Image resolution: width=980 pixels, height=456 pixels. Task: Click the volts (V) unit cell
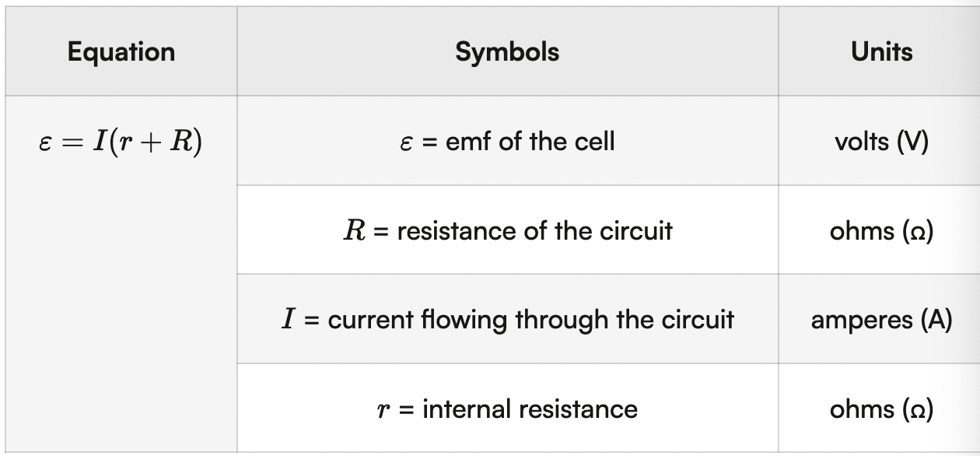(881, 142)
